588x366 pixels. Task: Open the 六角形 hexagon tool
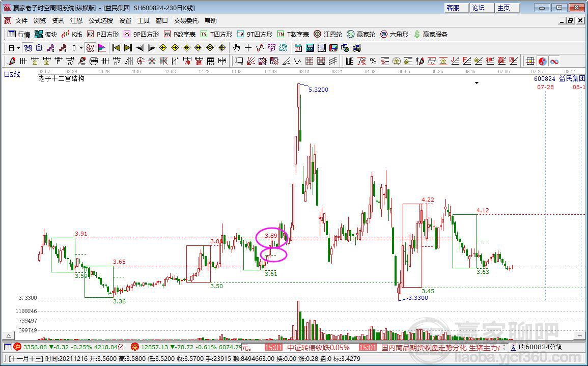394,34
